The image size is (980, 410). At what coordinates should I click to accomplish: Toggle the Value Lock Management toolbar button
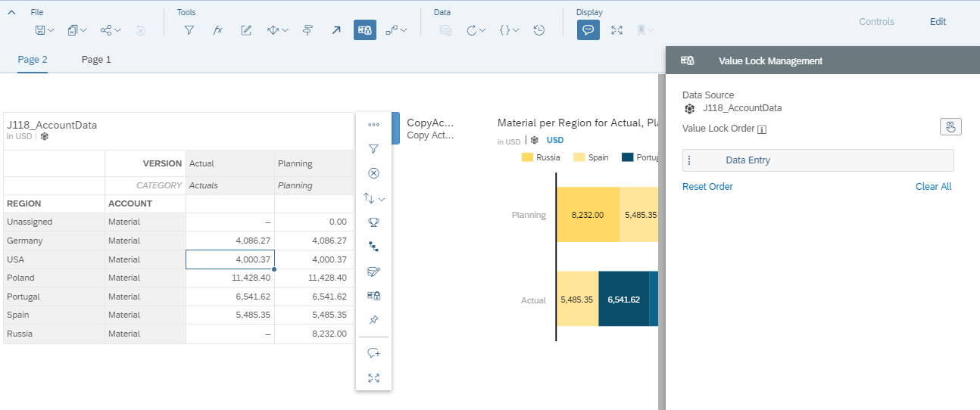click(365, 30)
